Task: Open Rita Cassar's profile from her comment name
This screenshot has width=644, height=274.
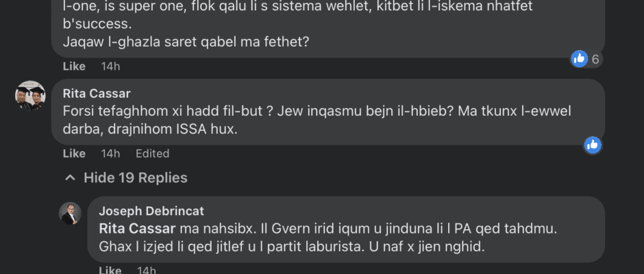Action: tap(96, 94)
